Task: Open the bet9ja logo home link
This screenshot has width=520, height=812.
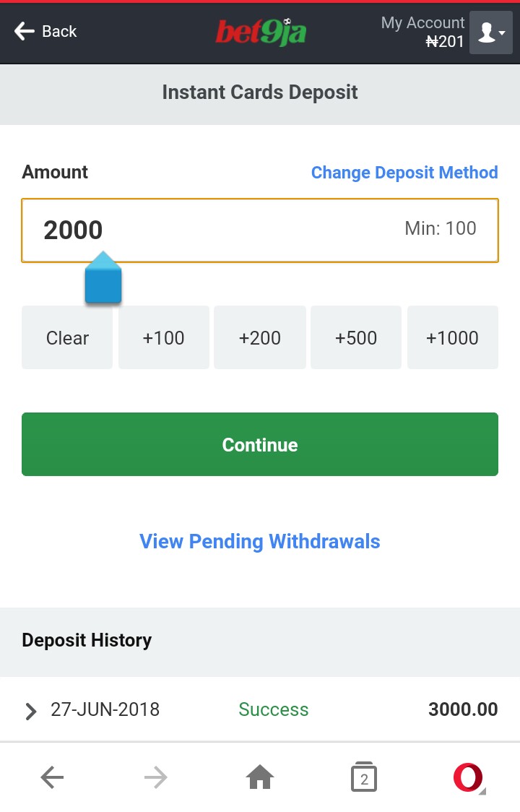Action: 260,32
